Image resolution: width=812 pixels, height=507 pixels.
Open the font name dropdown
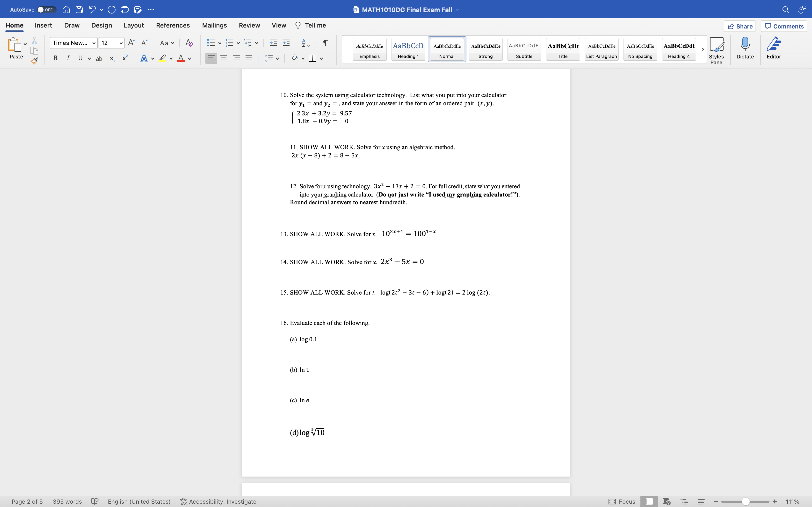[x=94, y=43]
